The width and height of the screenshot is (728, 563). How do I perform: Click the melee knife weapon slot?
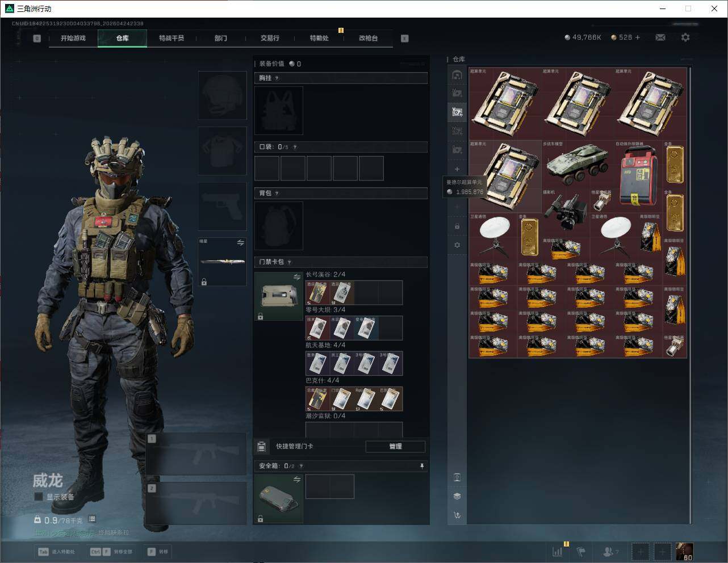222,262
